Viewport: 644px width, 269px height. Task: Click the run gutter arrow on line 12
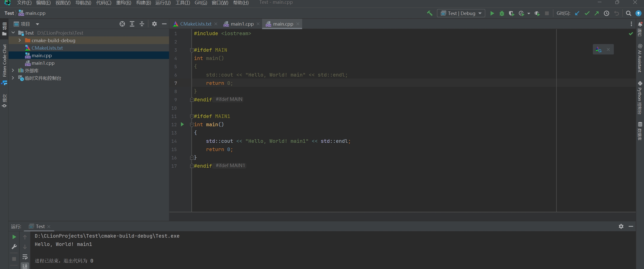[x=182, y=124]
